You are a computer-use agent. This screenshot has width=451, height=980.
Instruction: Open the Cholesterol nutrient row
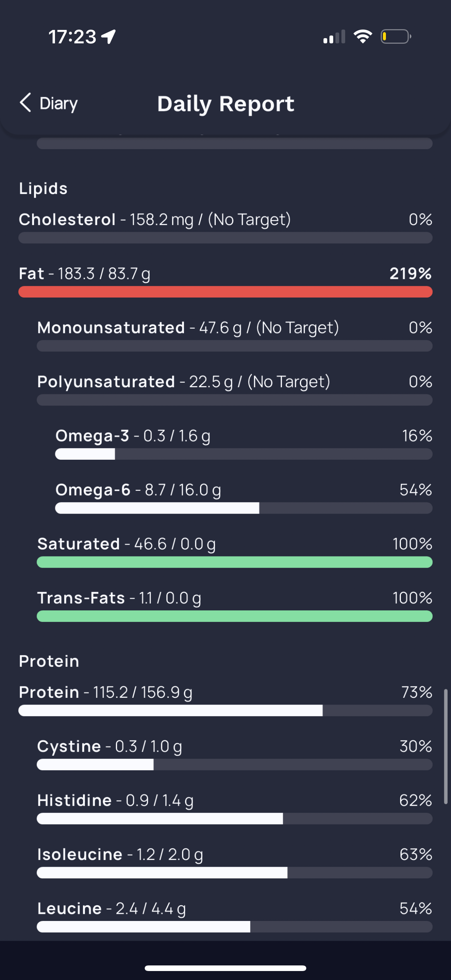point(225,227)
